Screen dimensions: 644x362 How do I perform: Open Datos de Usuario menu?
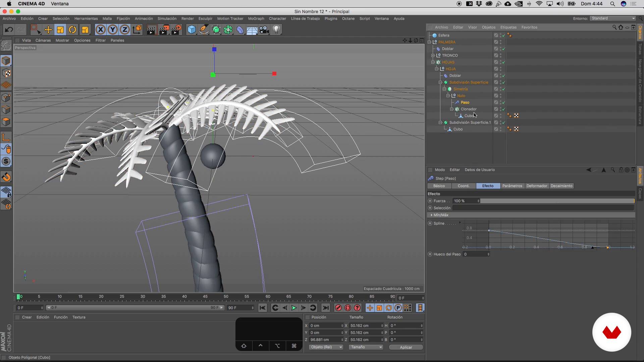pyautogui.click(x=480, y=170)
